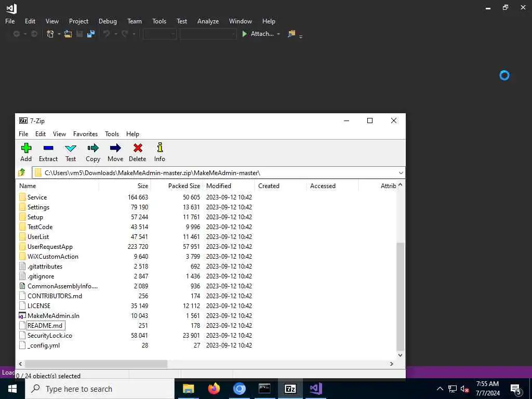
Task: Open the Tools menu in 7-Zip
Action: coord(112,134)
